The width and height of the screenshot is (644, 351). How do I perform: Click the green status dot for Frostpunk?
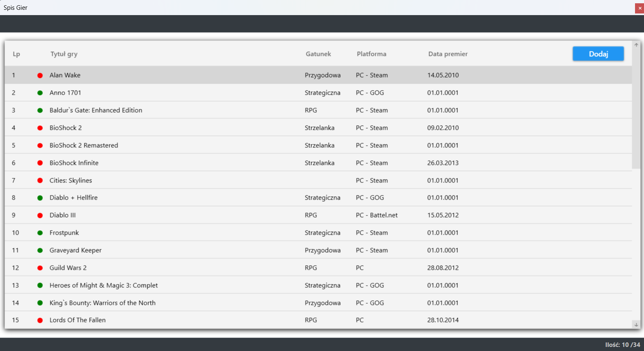pos(40,233)
